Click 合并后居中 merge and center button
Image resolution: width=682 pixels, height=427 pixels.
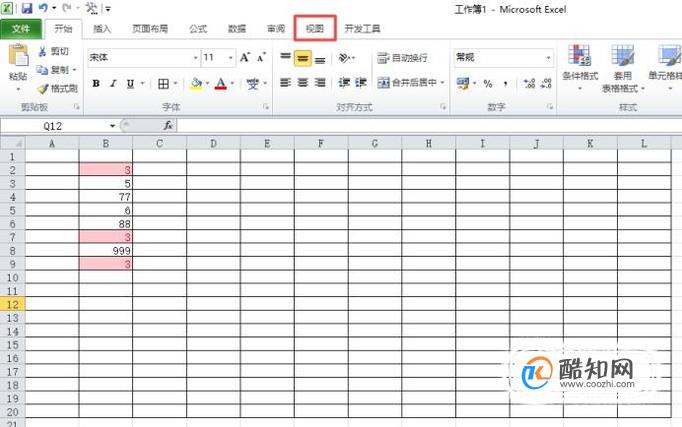[x=407, y=82]
